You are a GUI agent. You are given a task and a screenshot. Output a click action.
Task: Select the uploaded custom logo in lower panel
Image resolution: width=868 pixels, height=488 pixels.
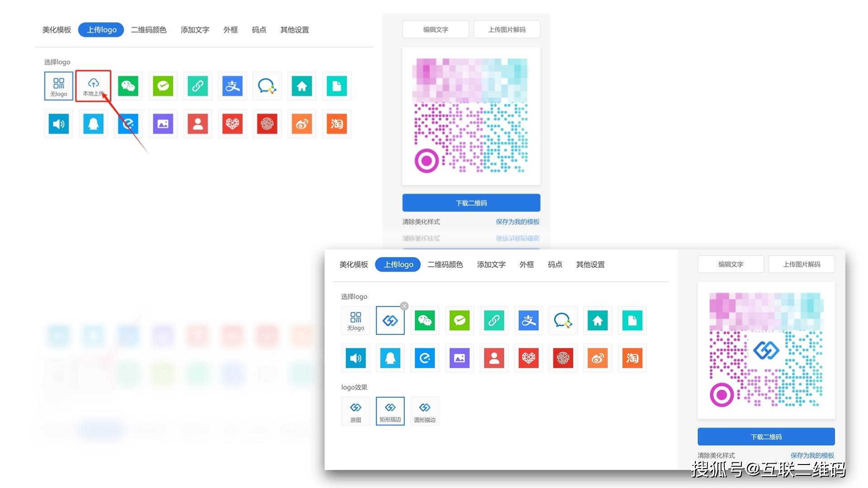click(390, 320)
